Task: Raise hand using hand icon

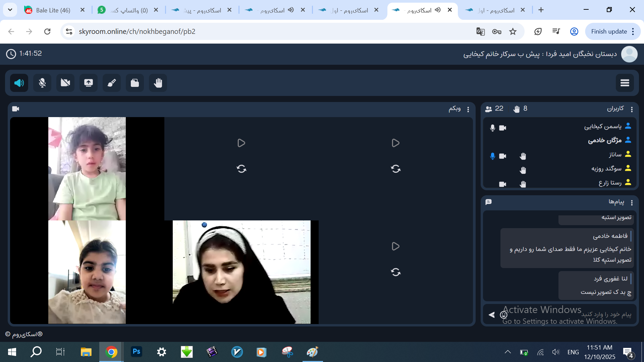Action: (158, 83)
